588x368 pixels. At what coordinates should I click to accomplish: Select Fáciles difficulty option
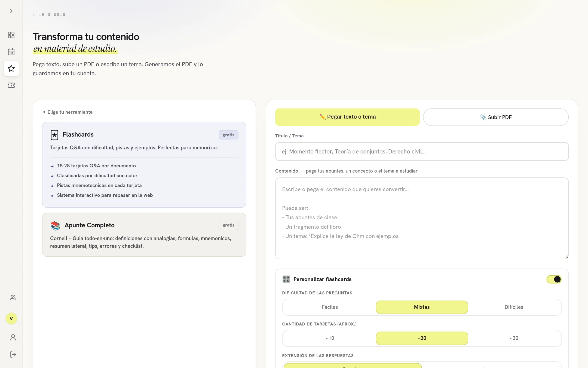(x=330, y=307)
